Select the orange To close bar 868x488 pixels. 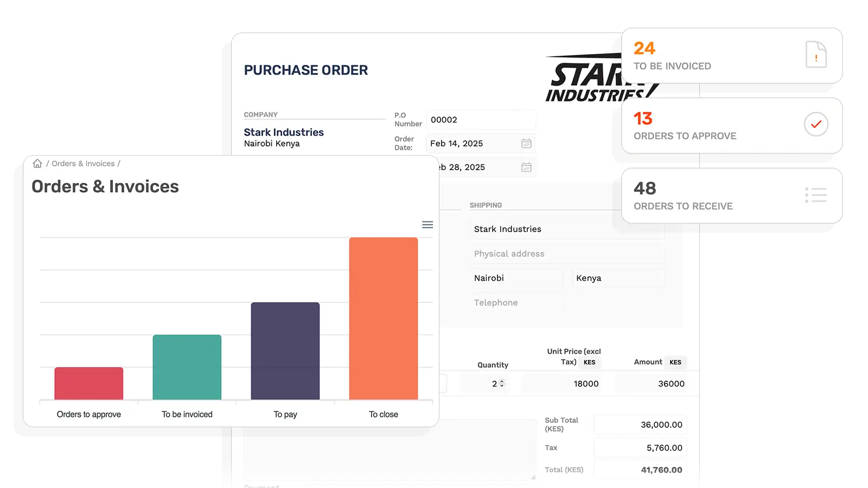point(383,318)
